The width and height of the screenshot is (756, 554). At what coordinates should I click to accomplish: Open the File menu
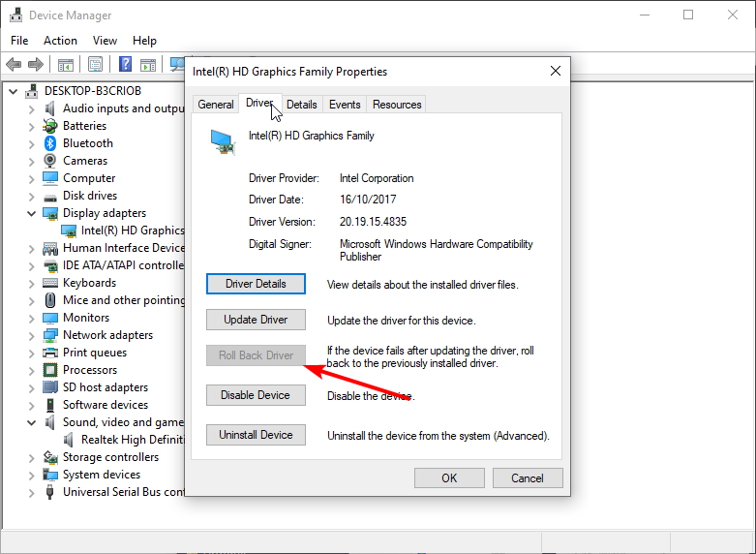[19, 41]
